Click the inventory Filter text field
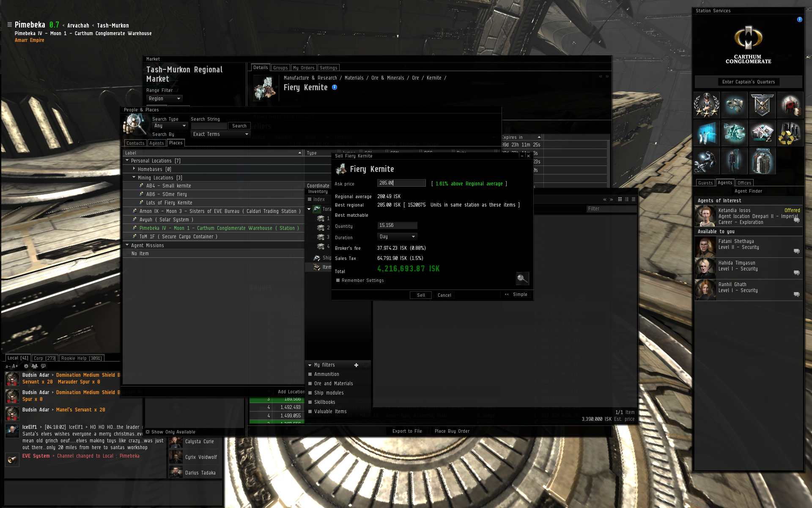This screenshot has width=812, height=508. click(x=611, y=209)
